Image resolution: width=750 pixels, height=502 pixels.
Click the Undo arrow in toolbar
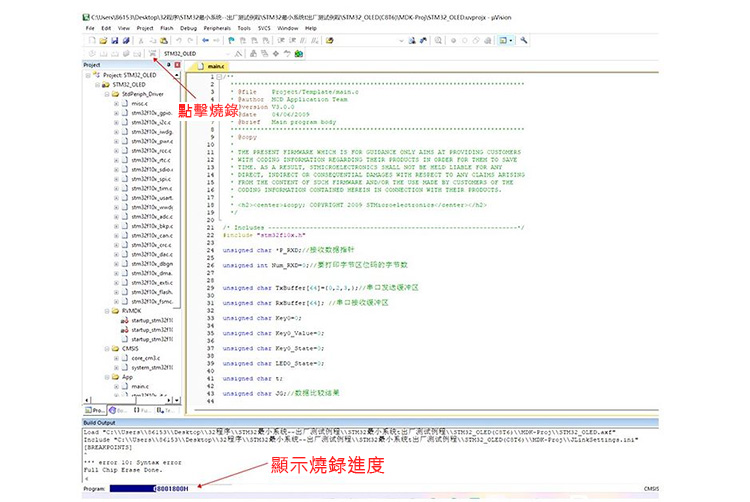[x=178, y=41]
